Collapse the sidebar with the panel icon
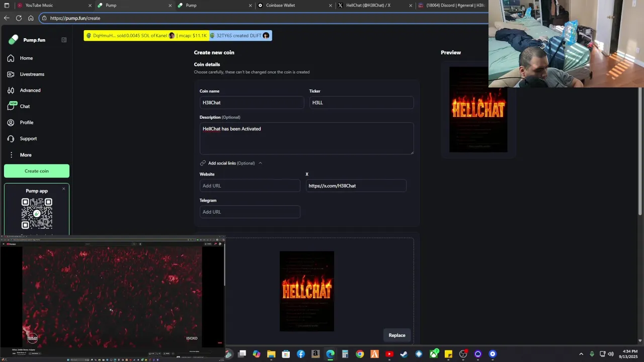Image resolution: width=644 pixels, height=362 pixels. pyautogui.click(x=64, y=40)
